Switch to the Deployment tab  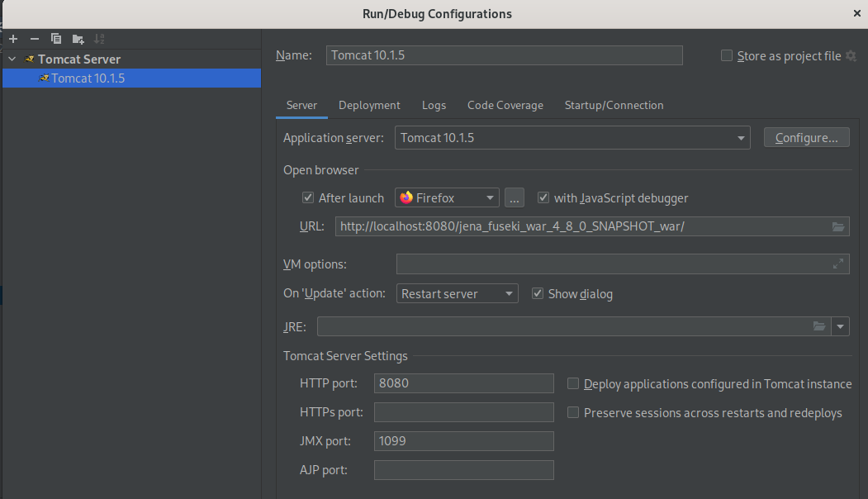[x=369, y=106]
